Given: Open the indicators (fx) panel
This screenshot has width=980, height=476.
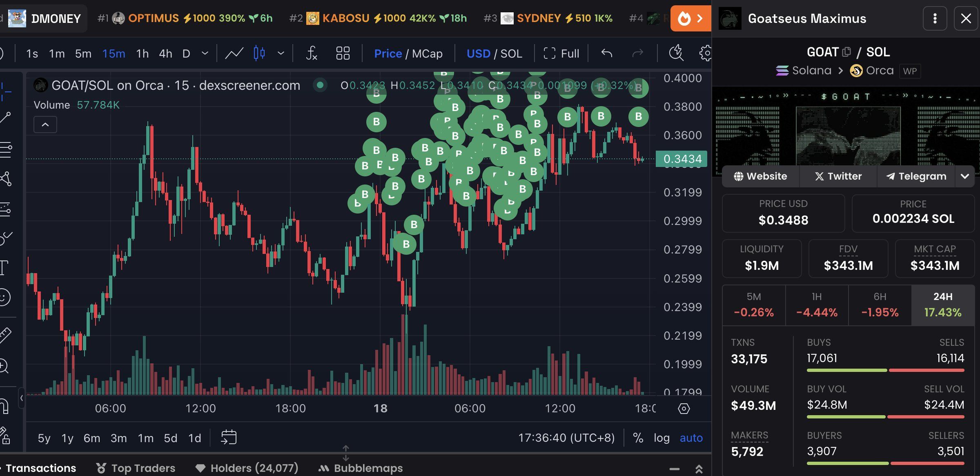Looking at the screenshot, I should coord(312,53).
